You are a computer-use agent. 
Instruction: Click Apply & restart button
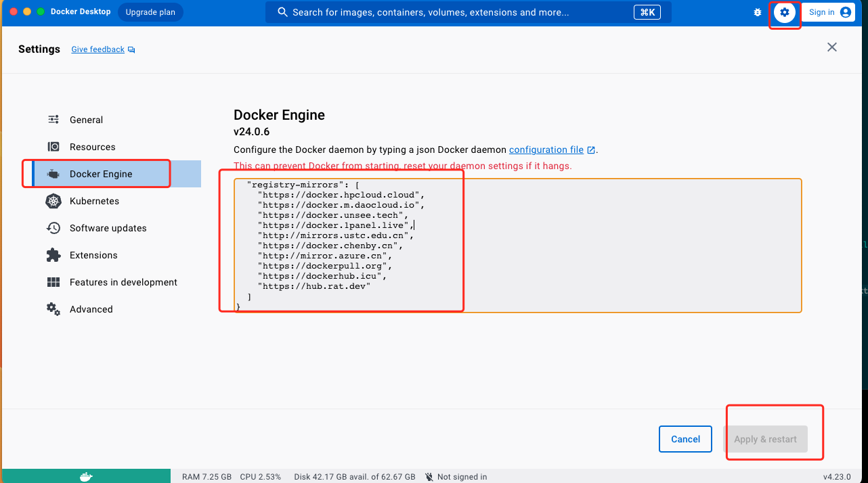(766, 439)
